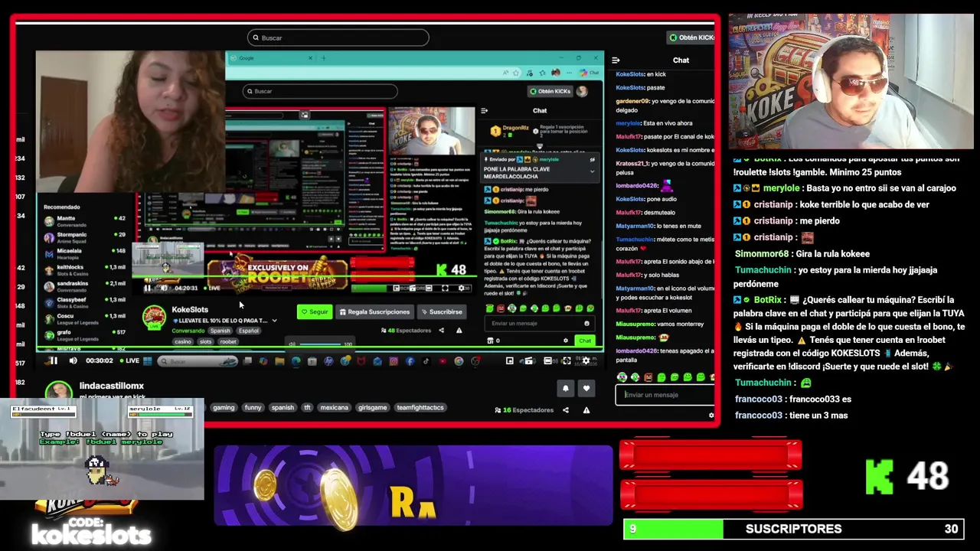The image size is (980, 551).
Task: Click Suscribirse button
Action: (x=442, y=311)
